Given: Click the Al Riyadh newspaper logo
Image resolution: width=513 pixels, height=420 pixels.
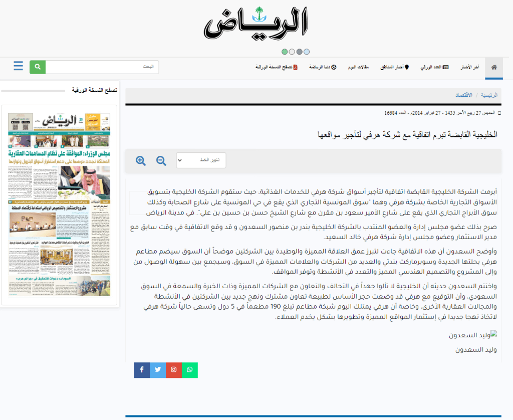Looking at the screenshot, I should [x=256, y=23].
